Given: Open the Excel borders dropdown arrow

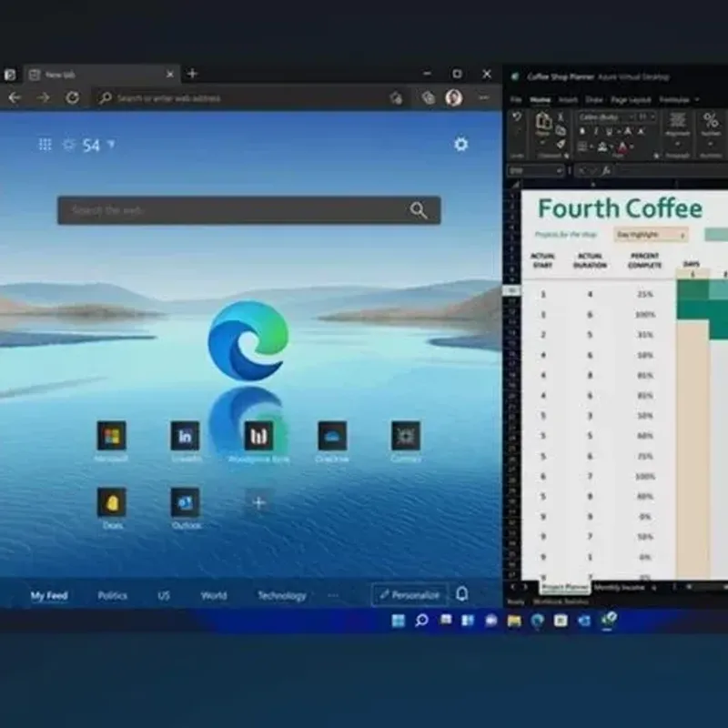Looking at the screenshot, I should [591, 147].
